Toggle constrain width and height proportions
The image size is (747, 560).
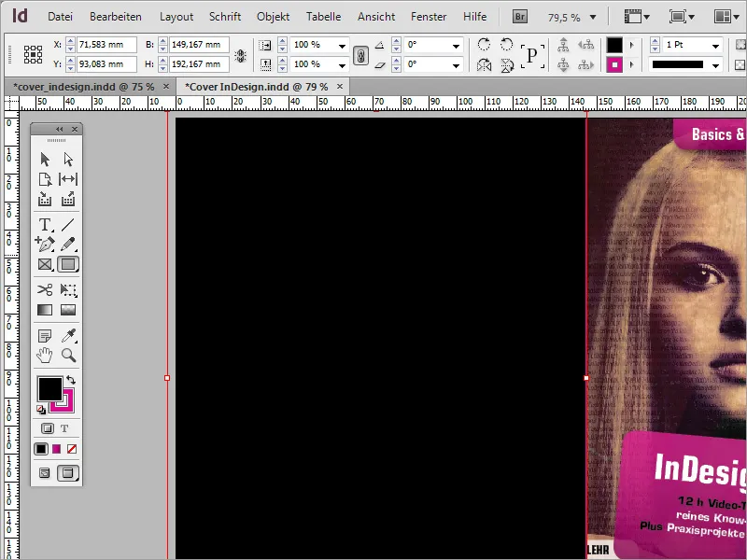tap(241, 55)
